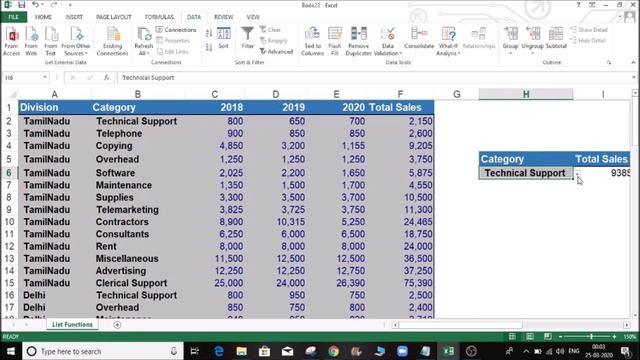
Task: Open Chrome from the taskbar
Action: 333,351
